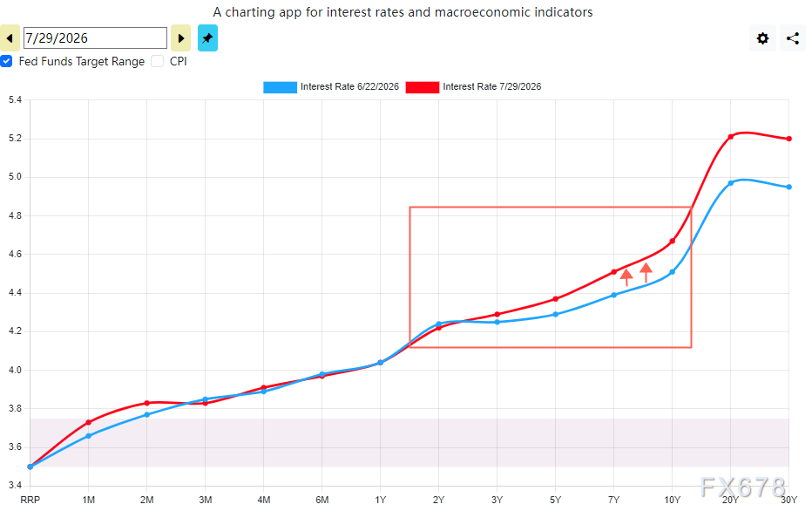This screenshot has height=518, width=812.
Task: Select the blue 3Y data point
Action: pos(497,322)
